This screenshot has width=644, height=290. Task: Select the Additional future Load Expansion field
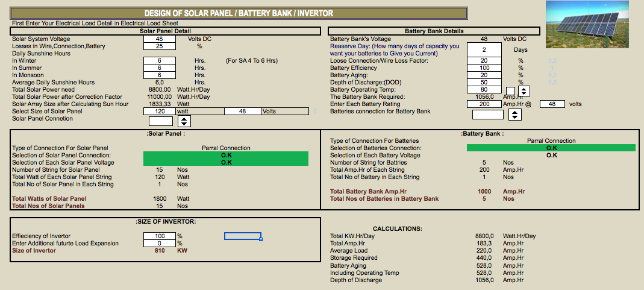pyautogui.click(x=160, y=243)
